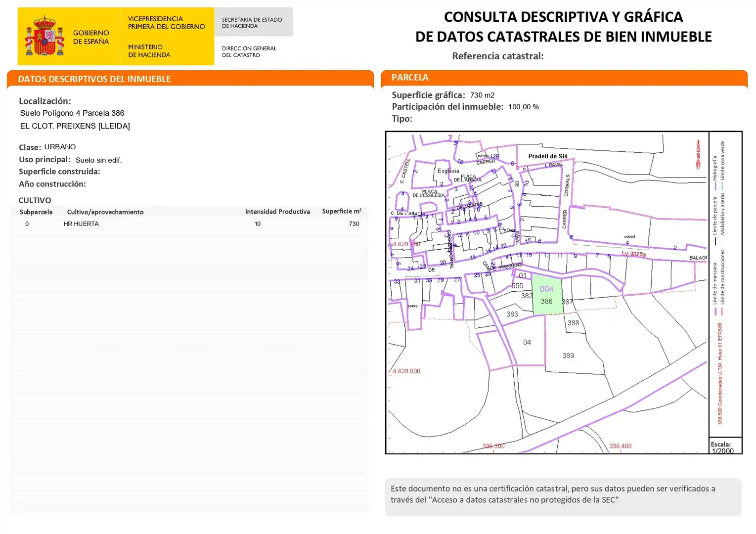Click the 'LV-3025a' road label

[634, 254]
